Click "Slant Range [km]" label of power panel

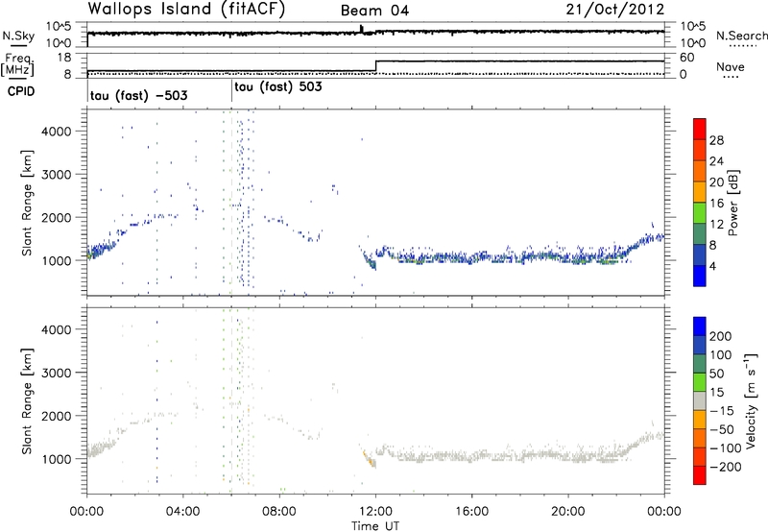[x=27, y=203]
